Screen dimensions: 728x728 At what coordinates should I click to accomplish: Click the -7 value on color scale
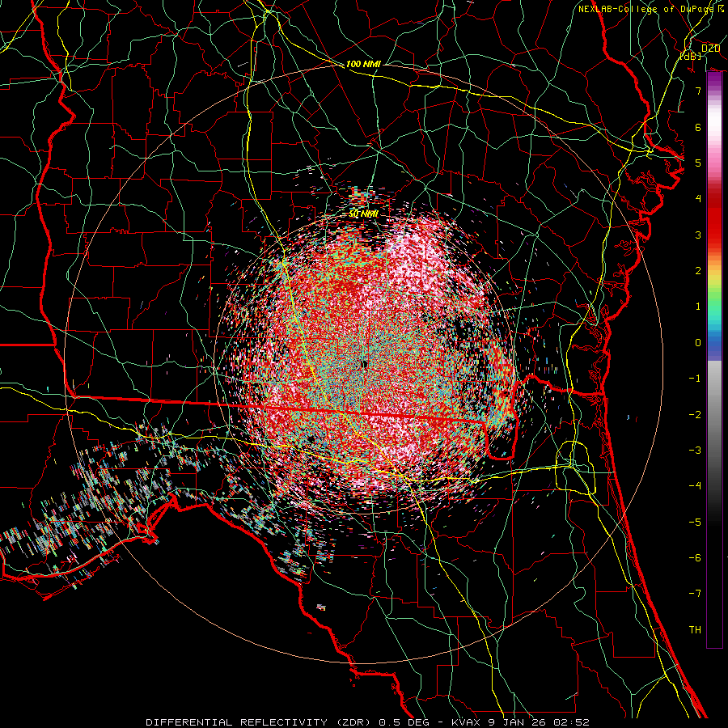click(695, 594)
